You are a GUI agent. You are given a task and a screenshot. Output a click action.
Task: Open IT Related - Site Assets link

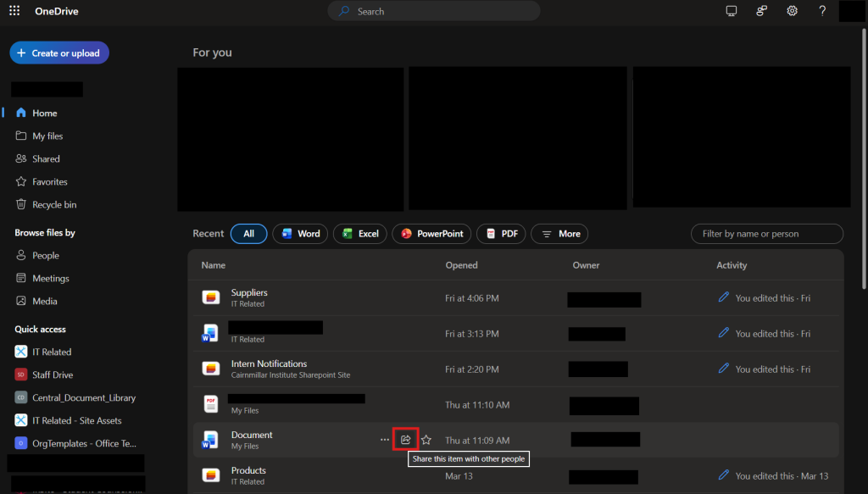(77, 420)
